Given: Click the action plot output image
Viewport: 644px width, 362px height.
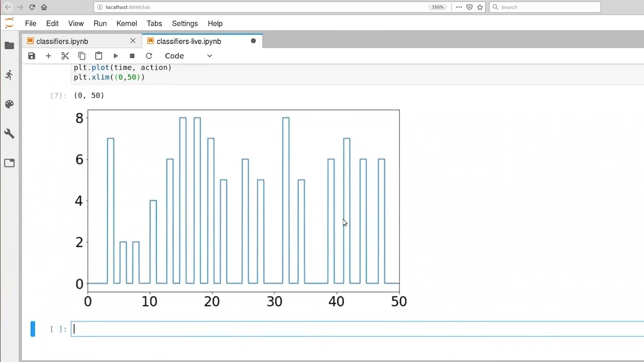Looking at the screenshot, I should point(240,209).
